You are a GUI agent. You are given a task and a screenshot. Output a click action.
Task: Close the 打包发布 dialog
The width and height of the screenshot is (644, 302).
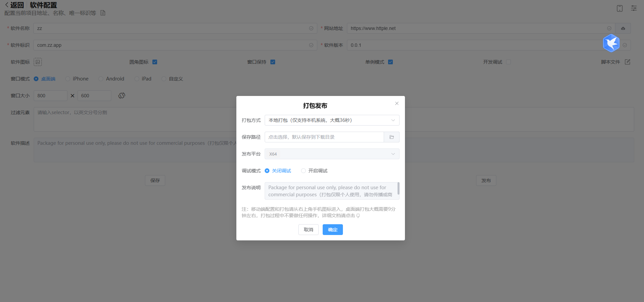point(397,103)
